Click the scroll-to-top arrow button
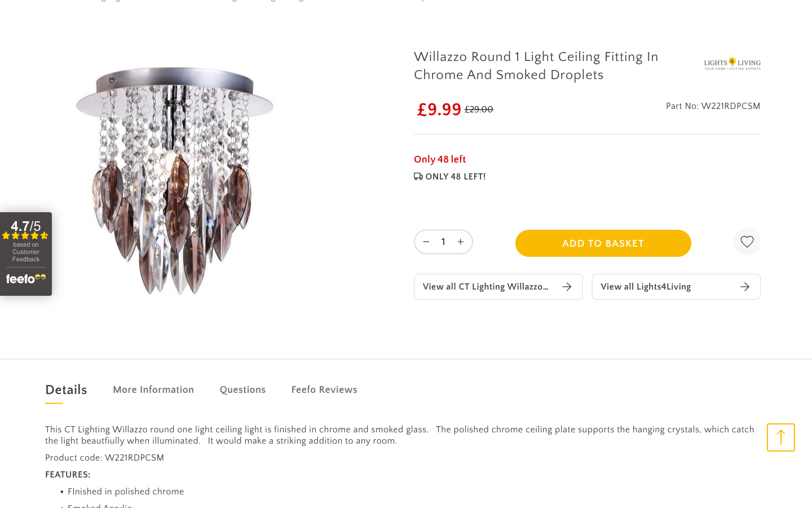This screenshot has height=508, width=812. click(x=780, y=437)
